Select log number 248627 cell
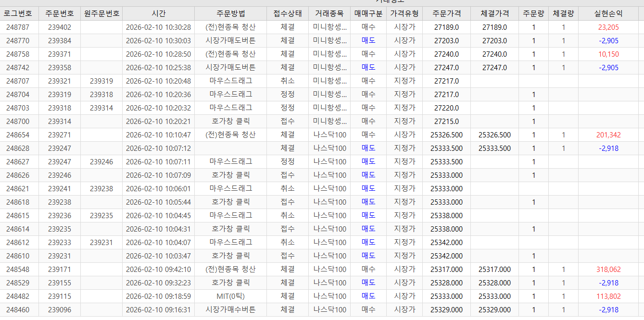 pos(18,162)
